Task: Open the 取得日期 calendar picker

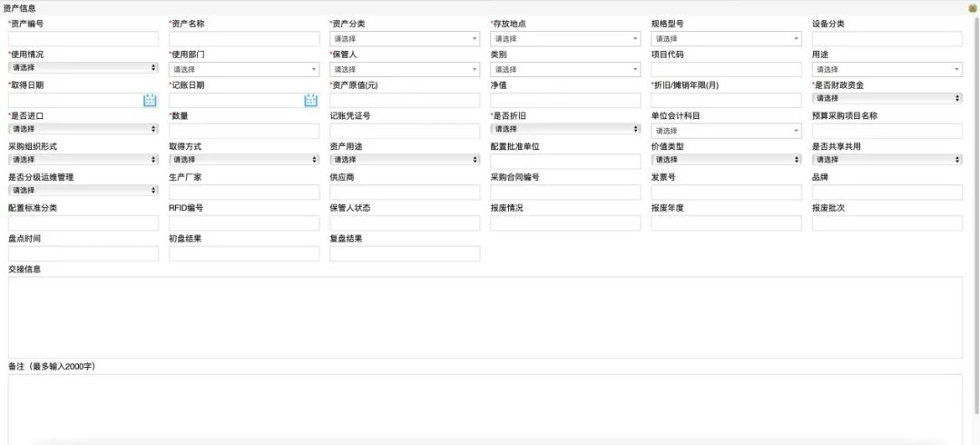Action: click(150, 100)
